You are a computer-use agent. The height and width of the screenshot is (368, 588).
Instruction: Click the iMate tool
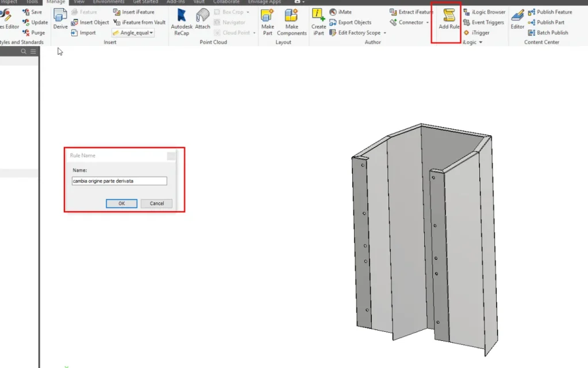pos(340,12)
